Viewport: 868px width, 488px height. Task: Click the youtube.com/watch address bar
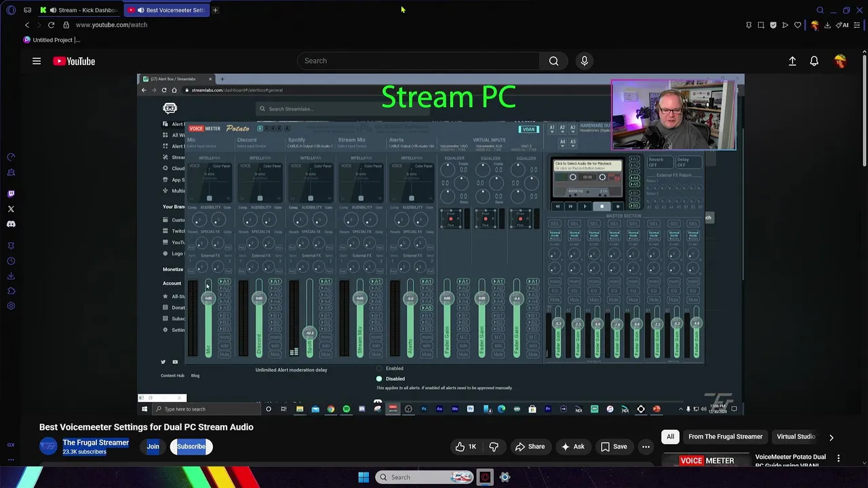click(111, 25)
